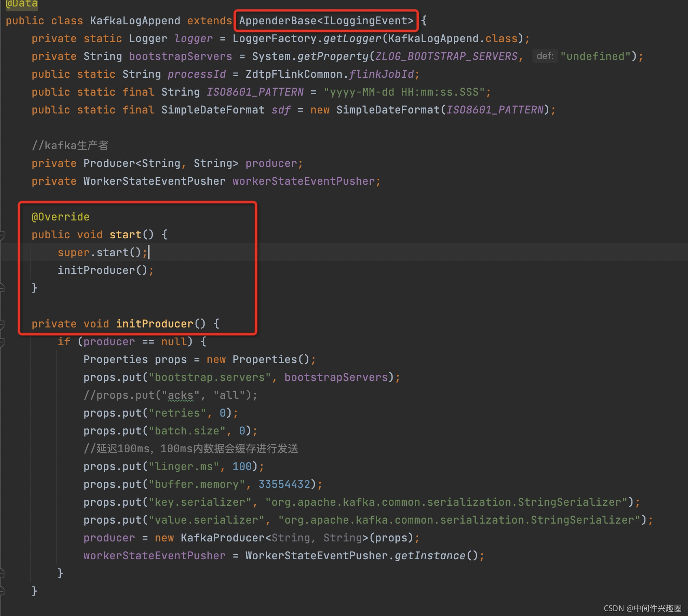Click the getProperty method call
The width and height of the screenshot is (688, 616).
(x=333, y=56)
